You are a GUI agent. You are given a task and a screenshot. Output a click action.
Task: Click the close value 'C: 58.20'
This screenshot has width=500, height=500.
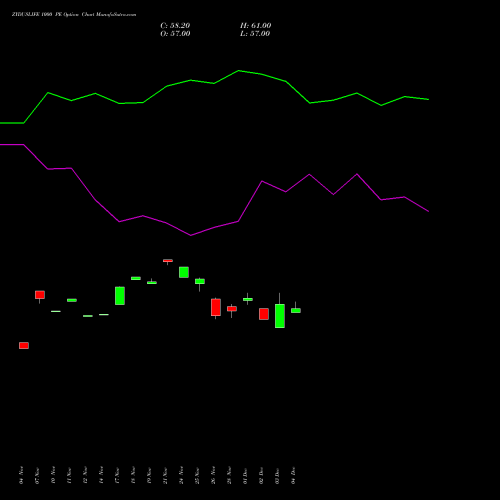(175, 26)
